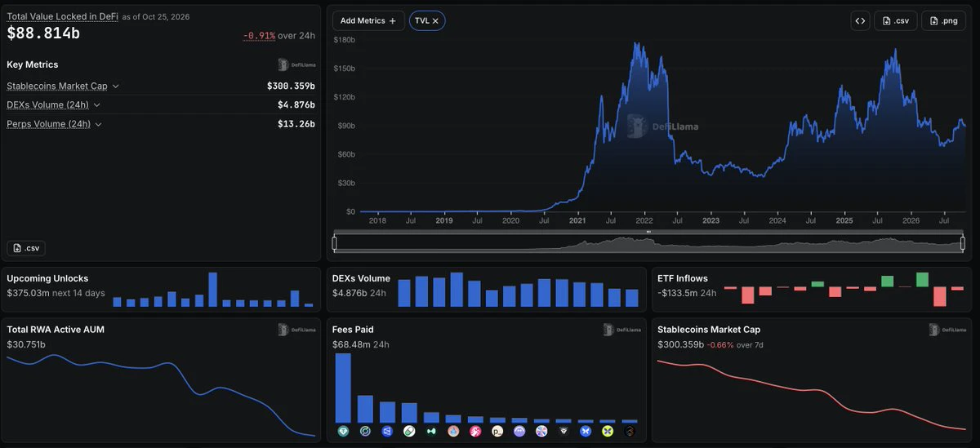Viewport: 980px width, 448px height.
Task: Click the -0.91% 24h change value
Action: 258,35
